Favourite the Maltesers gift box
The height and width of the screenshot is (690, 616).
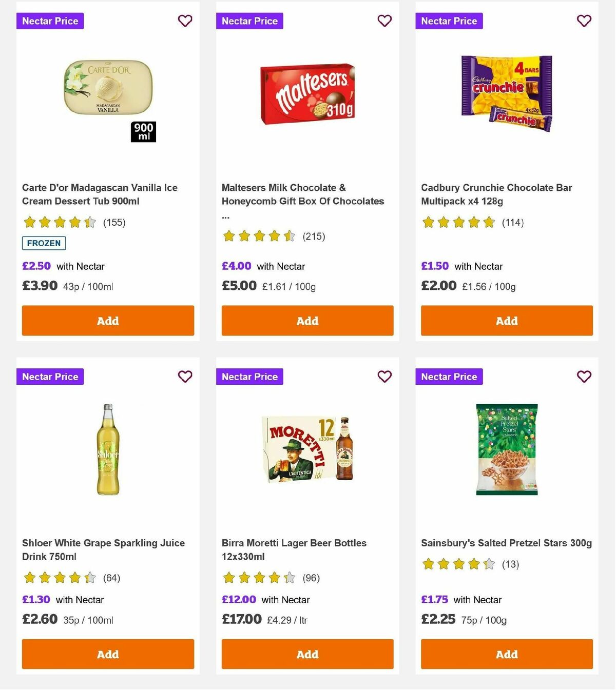point(384,21)
